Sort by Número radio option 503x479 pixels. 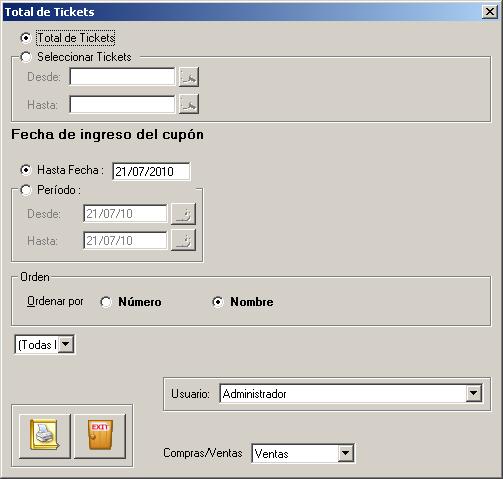[x=106, y=302]
